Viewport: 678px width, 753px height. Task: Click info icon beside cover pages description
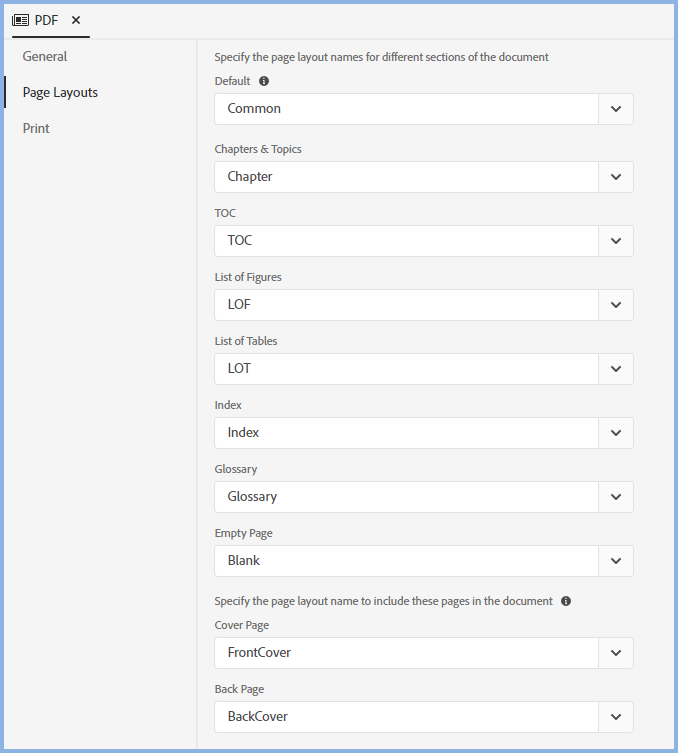click(566, 601)
